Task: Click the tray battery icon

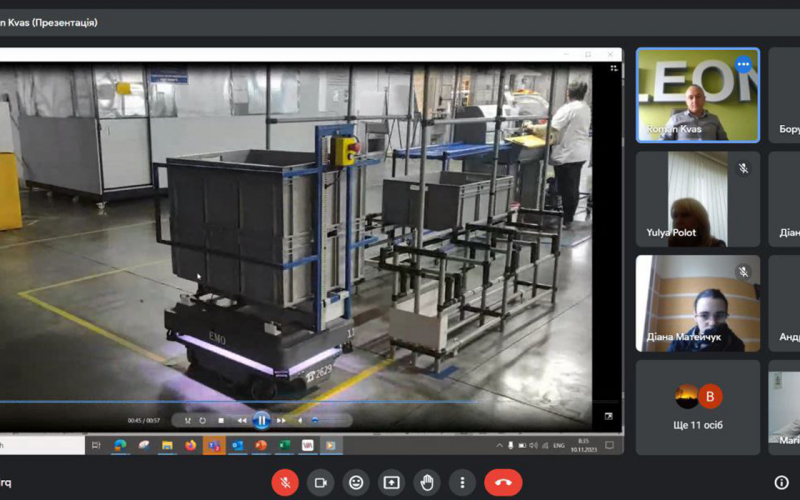Action: 522,445
